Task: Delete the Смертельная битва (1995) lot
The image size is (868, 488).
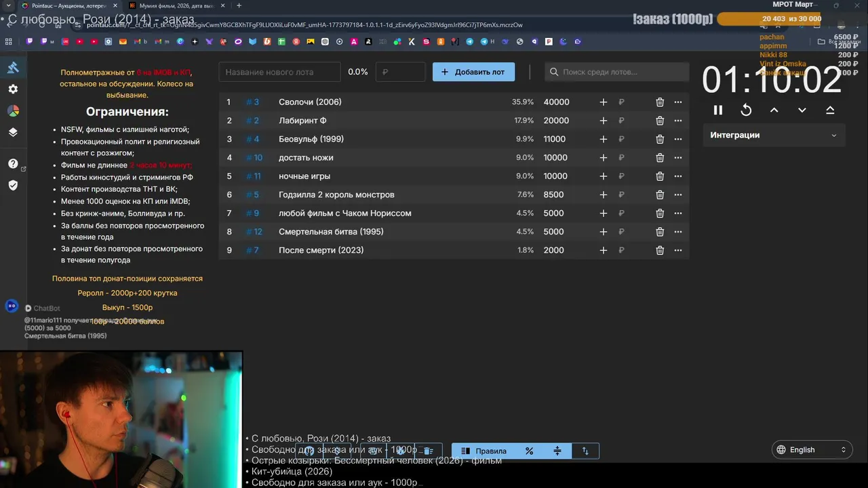Action: pos(660,232)
